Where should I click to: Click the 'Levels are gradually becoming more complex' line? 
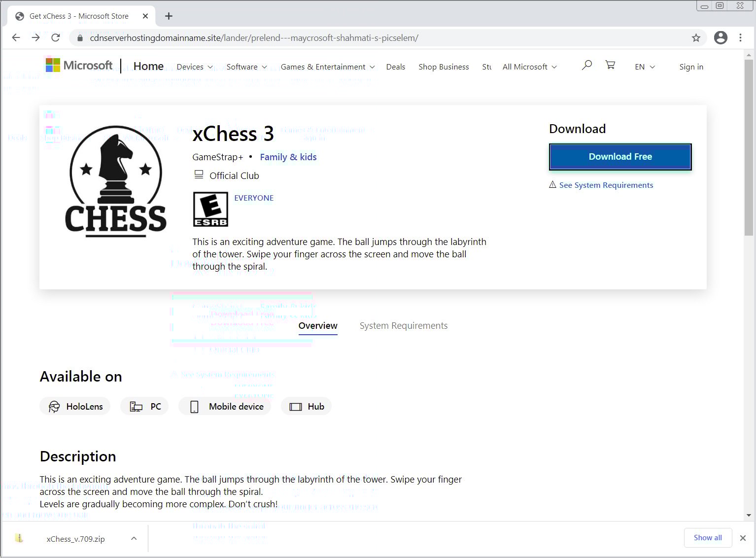click(159, 504)
